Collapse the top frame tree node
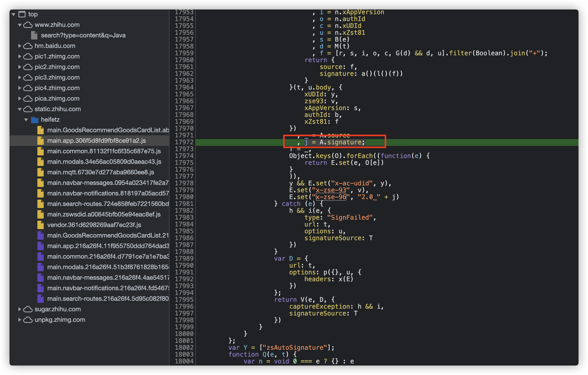 [x=13, y=14]
